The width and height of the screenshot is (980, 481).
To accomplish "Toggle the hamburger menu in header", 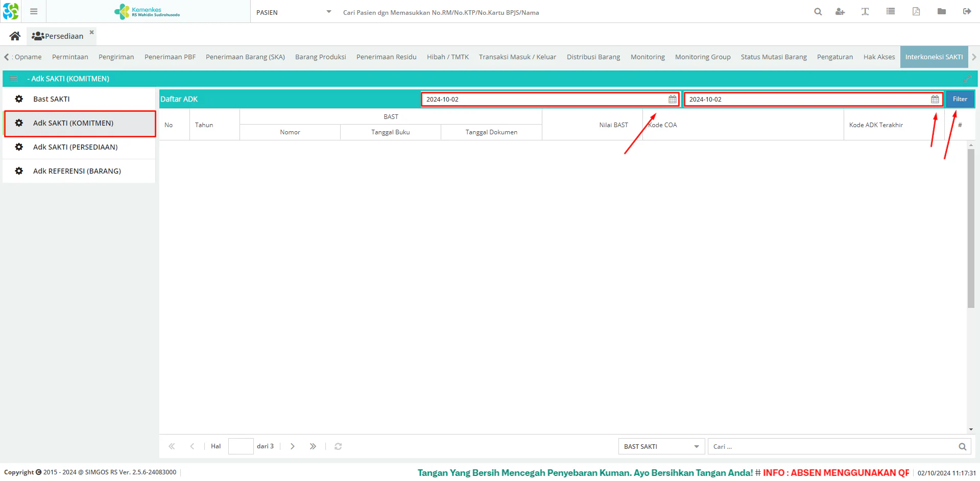I will tap(34, 11).
